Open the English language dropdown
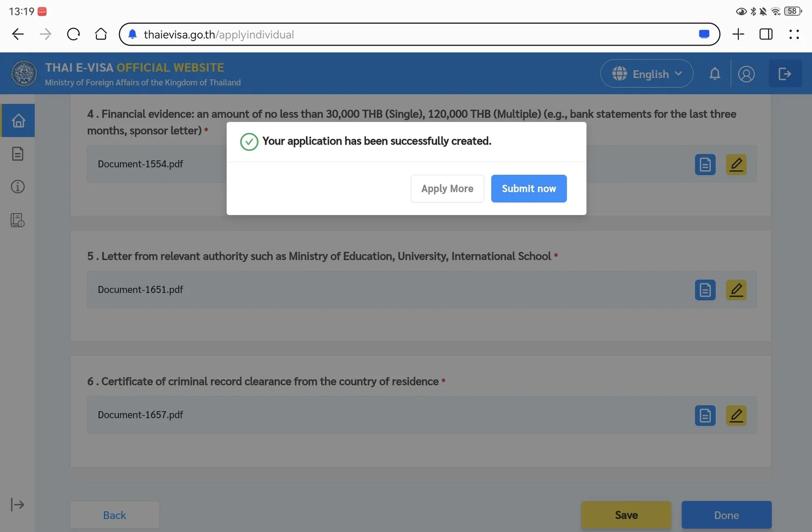The width and height of the screenshot is (812, 532). click(x=647, y=74)
